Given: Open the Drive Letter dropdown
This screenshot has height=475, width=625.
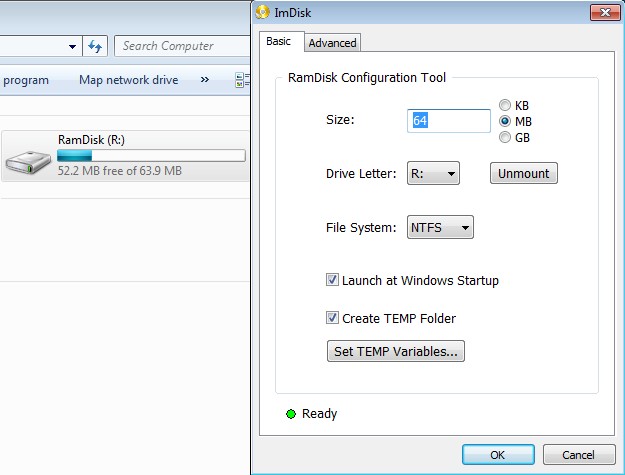Looking at the screenshot, I should (433, 173).
